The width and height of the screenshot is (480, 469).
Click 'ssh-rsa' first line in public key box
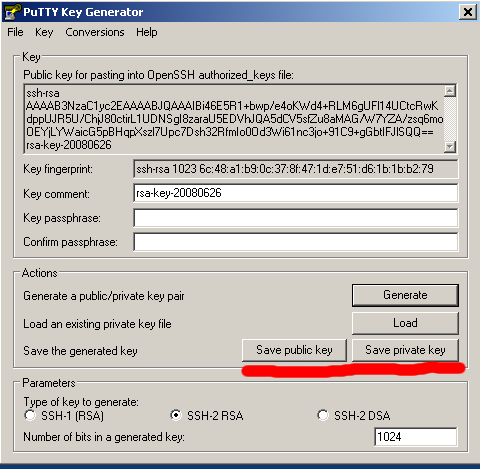coord(43,93)
